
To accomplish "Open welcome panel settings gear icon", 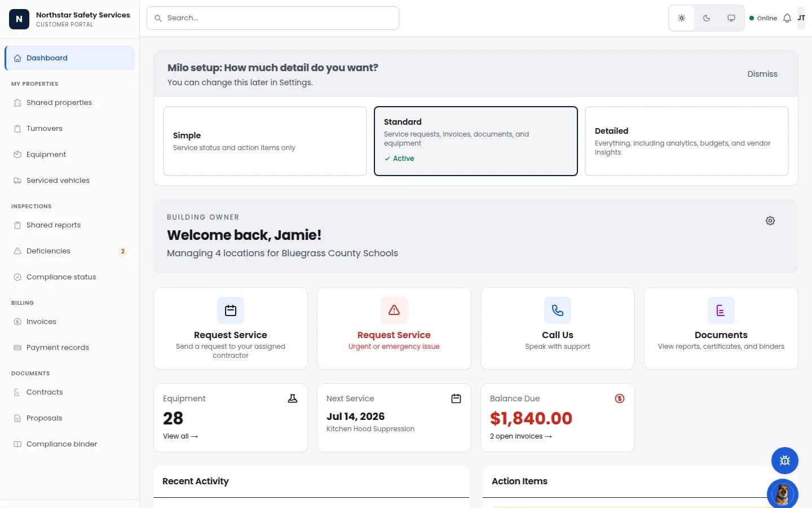I will pyautogui.click(x=770, y=221).
